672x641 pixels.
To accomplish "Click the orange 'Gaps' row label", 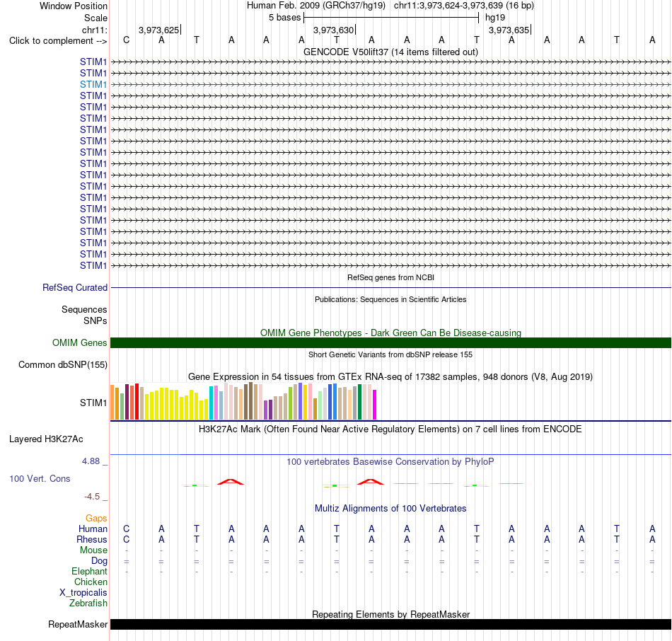I will point(96,519).
